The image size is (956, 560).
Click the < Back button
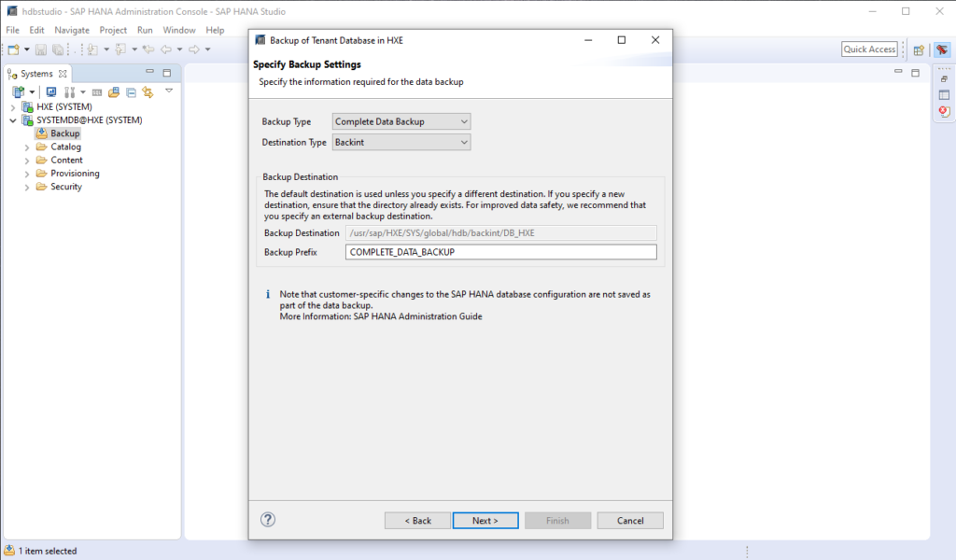tap(417, 521)
